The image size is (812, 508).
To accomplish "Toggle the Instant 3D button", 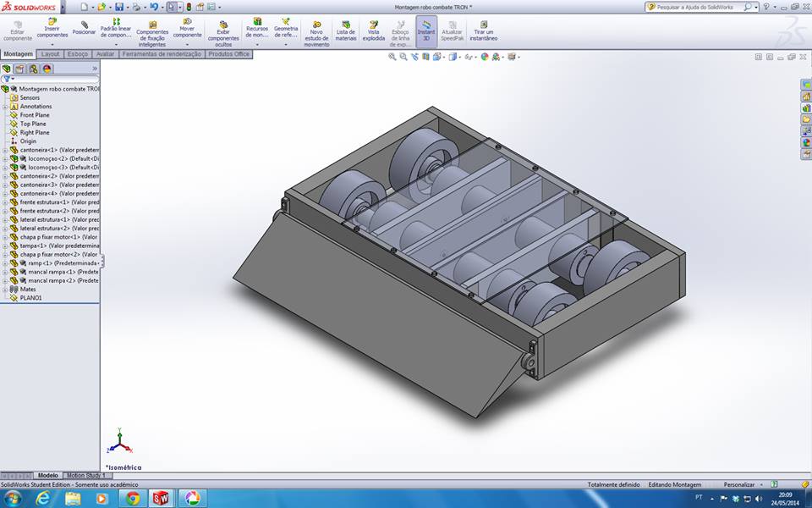I will 426,31.
